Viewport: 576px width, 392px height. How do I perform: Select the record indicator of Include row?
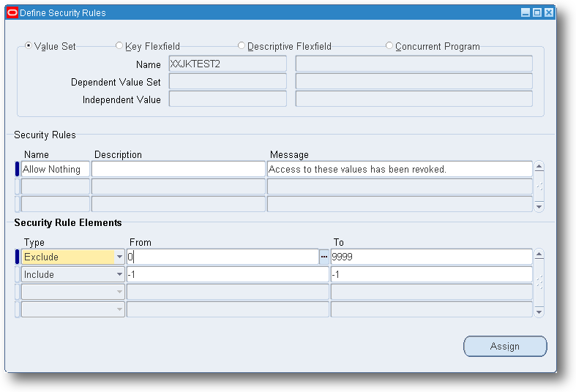[17, 274]
